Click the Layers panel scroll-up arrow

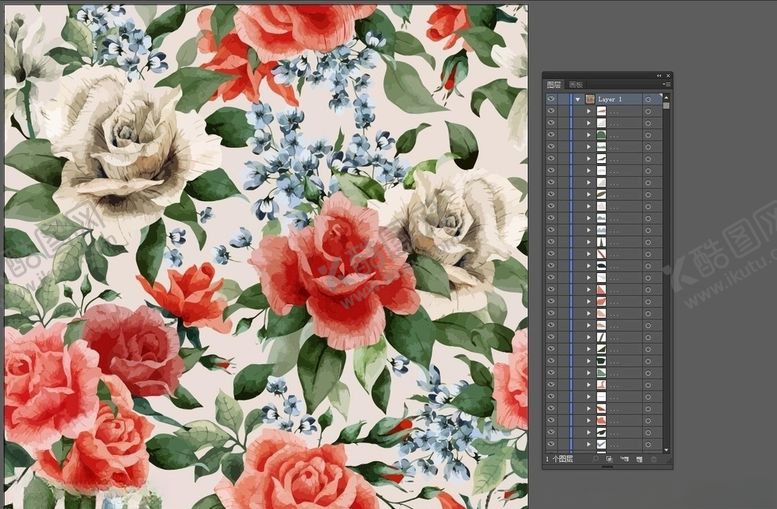(x=666, y=98)
